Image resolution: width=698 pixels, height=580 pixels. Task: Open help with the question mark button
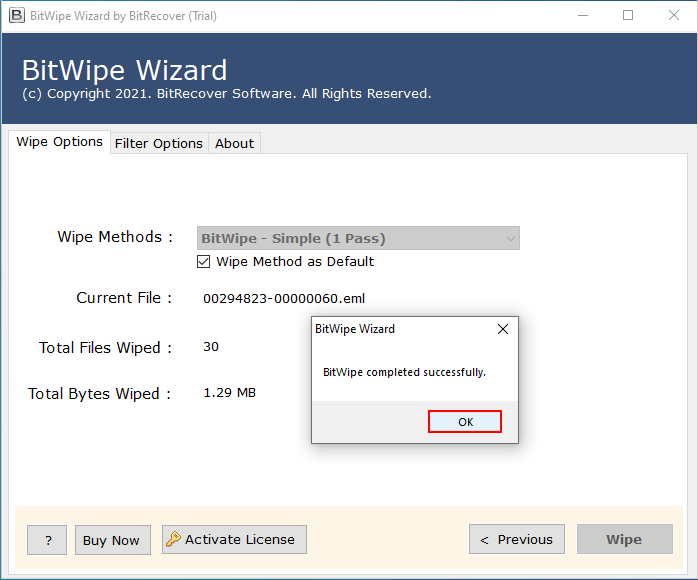tap(47, 540)
